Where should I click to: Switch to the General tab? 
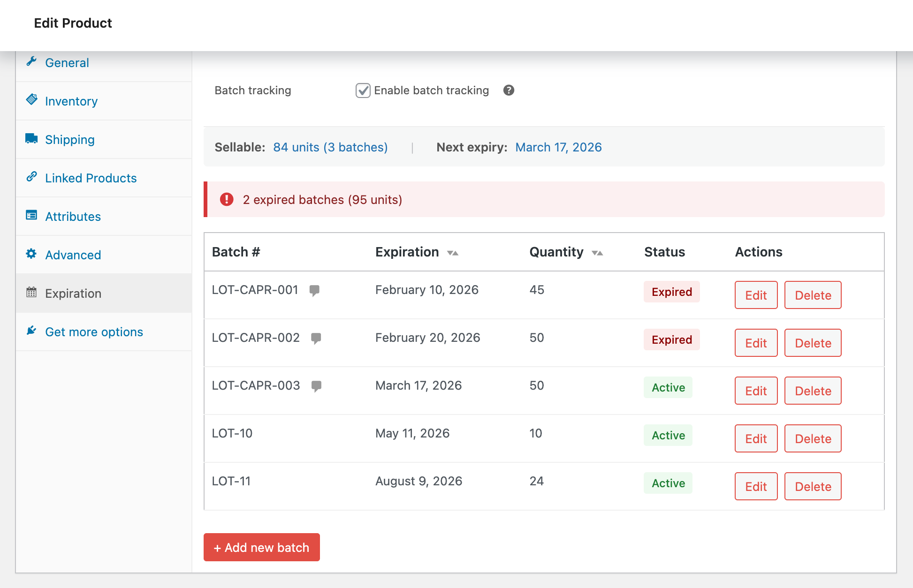point(67,62)
